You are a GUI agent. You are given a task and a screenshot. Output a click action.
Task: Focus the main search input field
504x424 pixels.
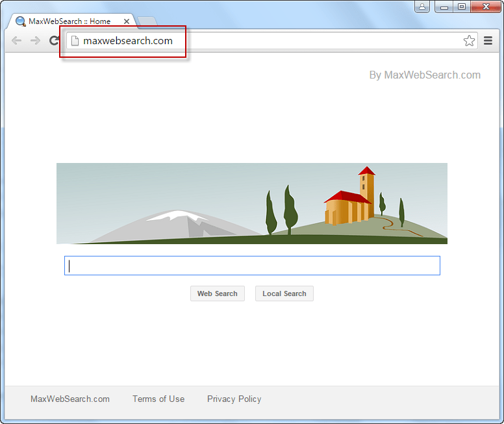(252, 266)
